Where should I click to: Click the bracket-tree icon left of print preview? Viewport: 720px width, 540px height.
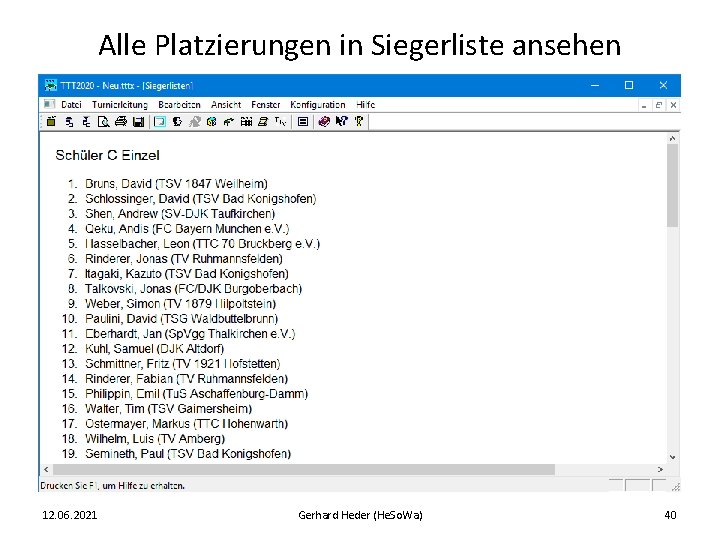pyautogui.click(x=86, y=122)
